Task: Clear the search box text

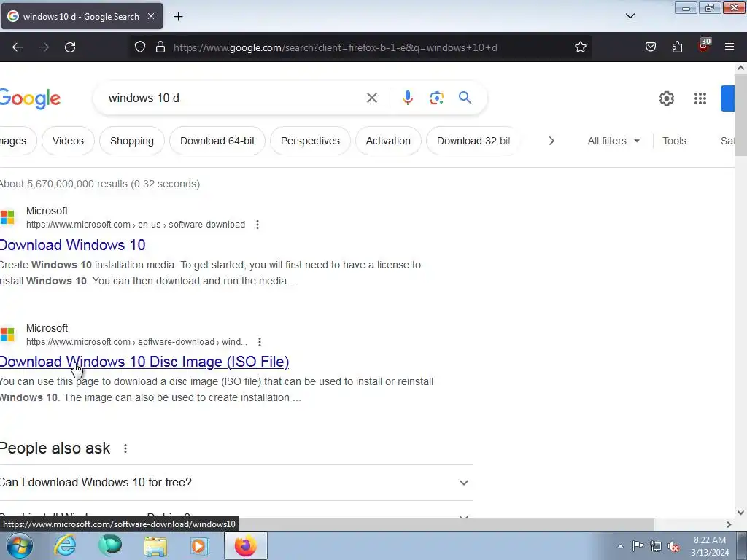Action: (371, 98)
